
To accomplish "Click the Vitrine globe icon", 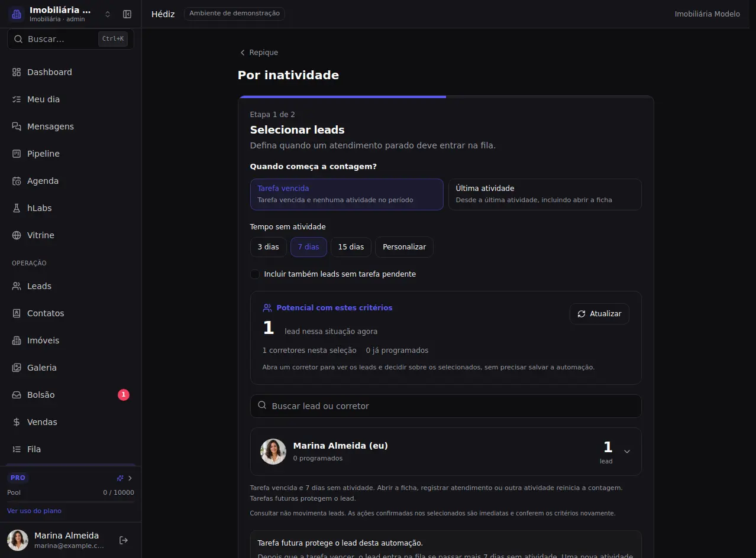I will (x=17, y=235).
